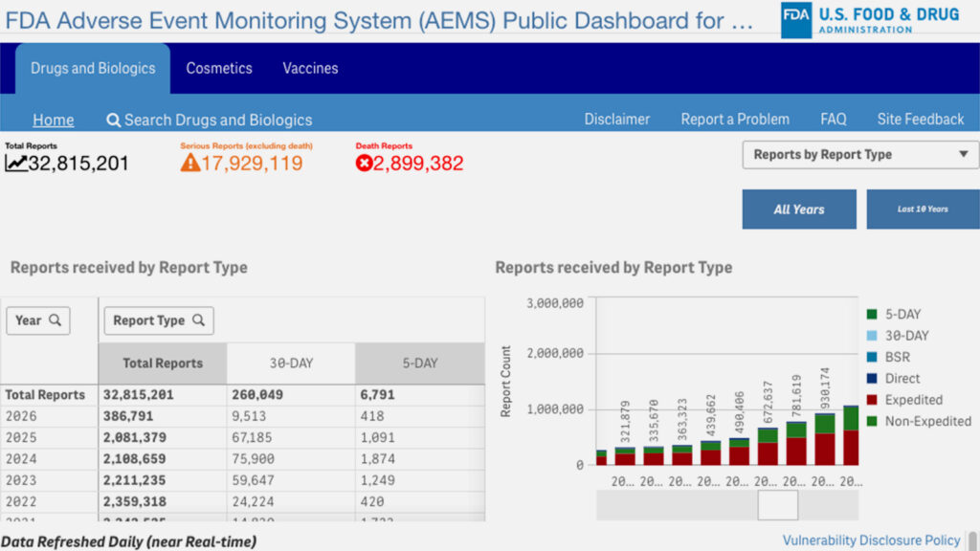Click the 30-DAY column header
980x551 pixels.
[x=290, y=364]
